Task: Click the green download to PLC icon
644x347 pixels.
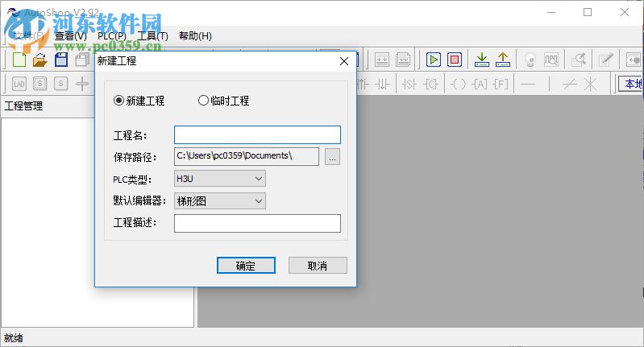Action: pos(482,60)
